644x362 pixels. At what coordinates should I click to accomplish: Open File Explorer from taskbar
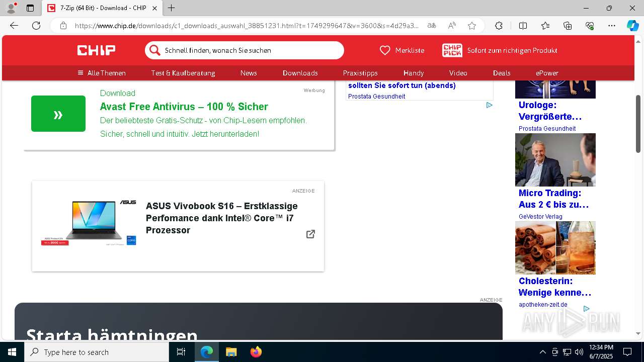pos(231,352)
